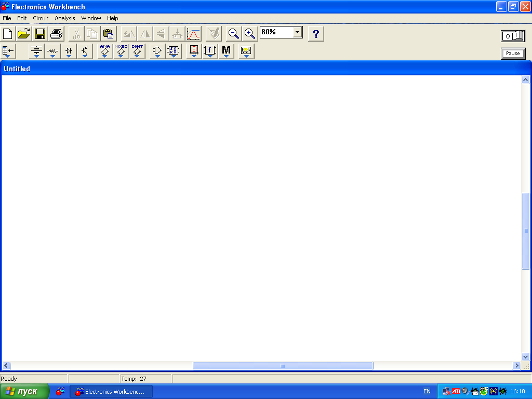Flip component horizontally
This screenshot has height=399, width=532.
click(145, 34)
